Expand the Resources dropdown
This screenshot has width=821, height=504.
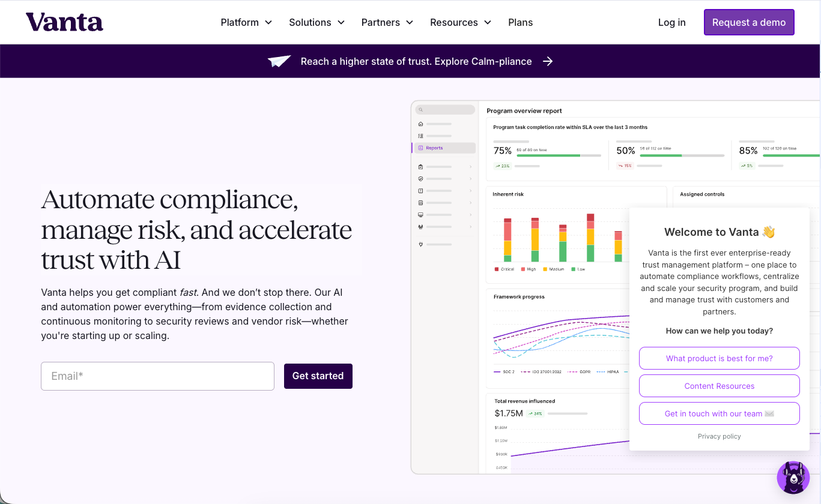pos(461,22)
